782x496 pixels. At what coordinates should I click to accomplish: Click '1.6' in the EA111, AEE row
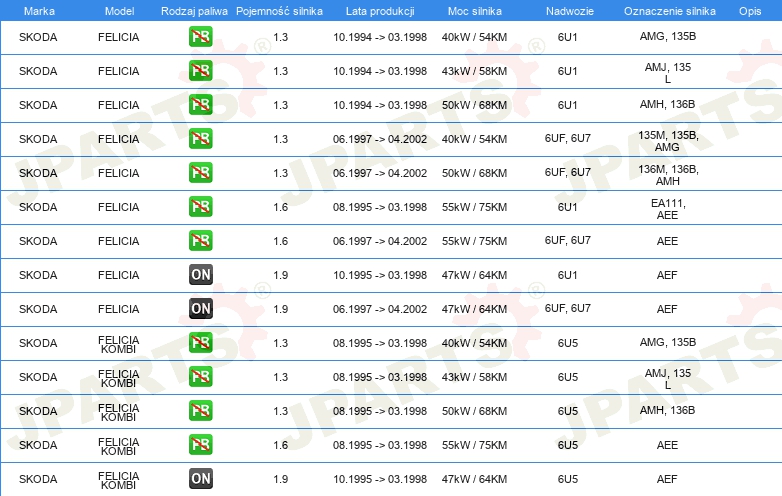281,207
